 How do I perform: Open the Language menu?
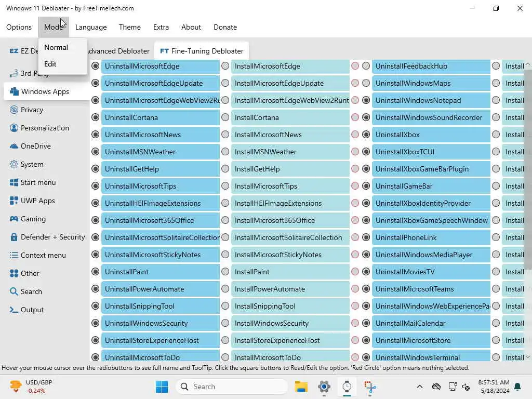[91, 27]
